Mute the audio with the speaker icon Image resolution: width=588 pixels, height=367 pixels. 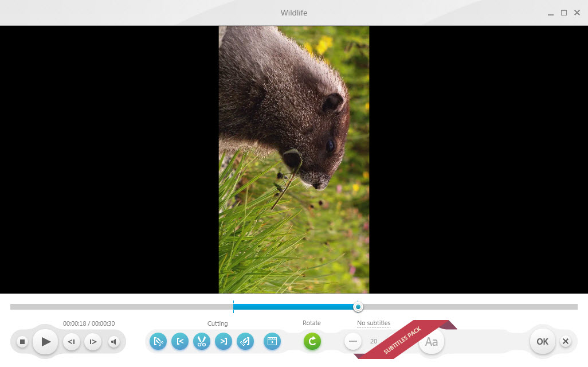(114, 342)
